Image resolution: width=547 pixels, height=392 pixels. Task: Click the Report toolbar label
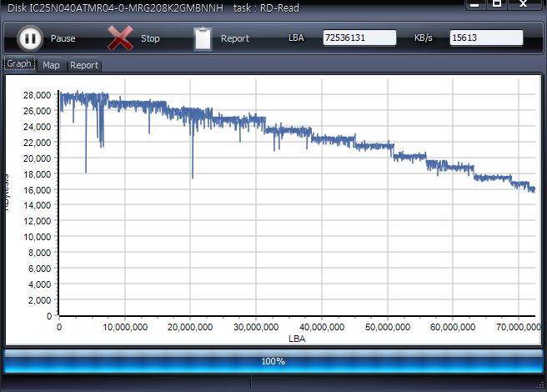coord(235,38)
